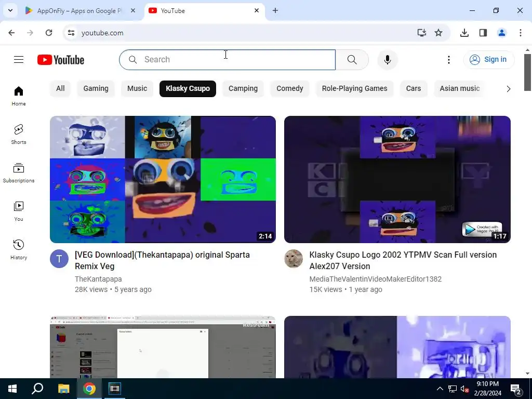Image resolution: width=532 pixels, height=399 pixels.
Task: Click Chrome icon in taskbar
Action: tap(89, 389)
